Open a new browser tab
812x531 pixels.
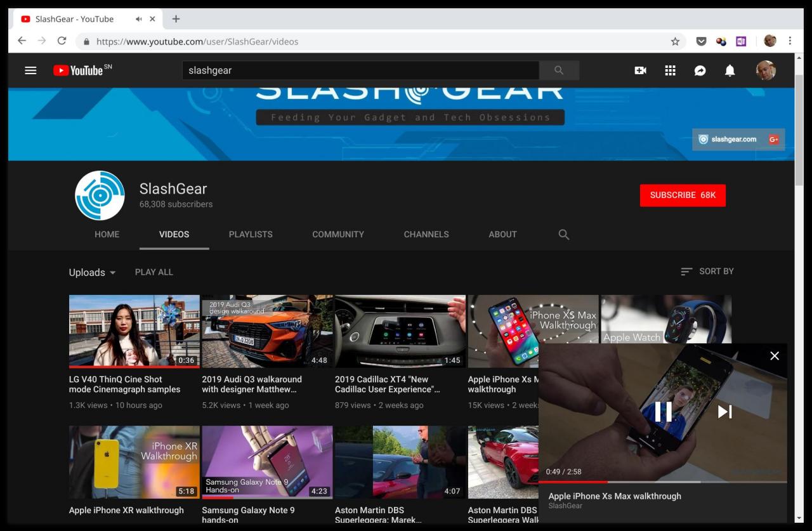point(176,19)
